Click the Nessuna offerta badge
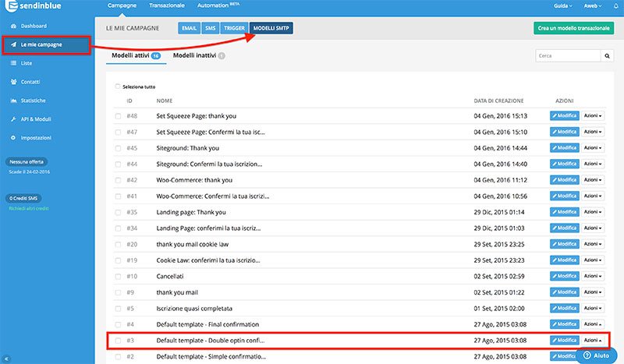This screenshot has height=364, width=624. pos(27,162)
